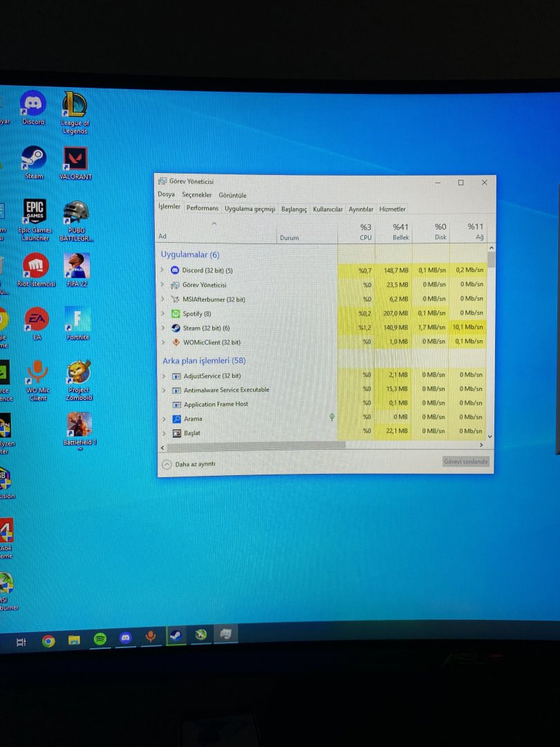Expand the Arama process row
The width and height of the screenshot is (560, 747).
[165, 418]
